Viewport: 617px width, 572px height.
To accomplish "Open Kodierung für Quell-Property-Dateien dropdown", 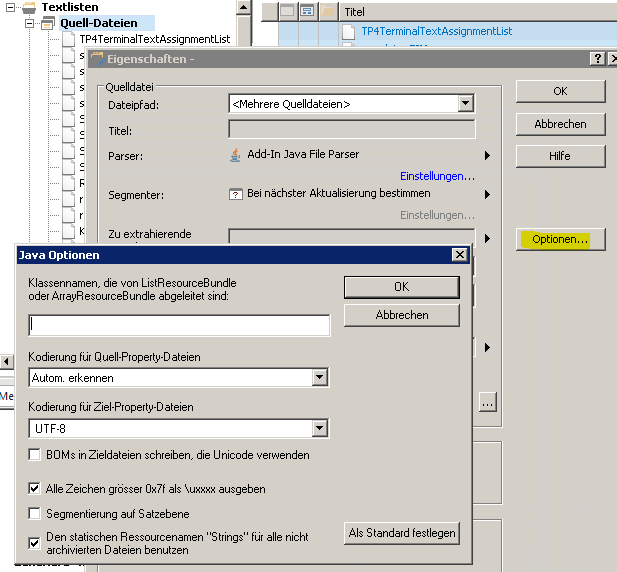I will (319, 378).
